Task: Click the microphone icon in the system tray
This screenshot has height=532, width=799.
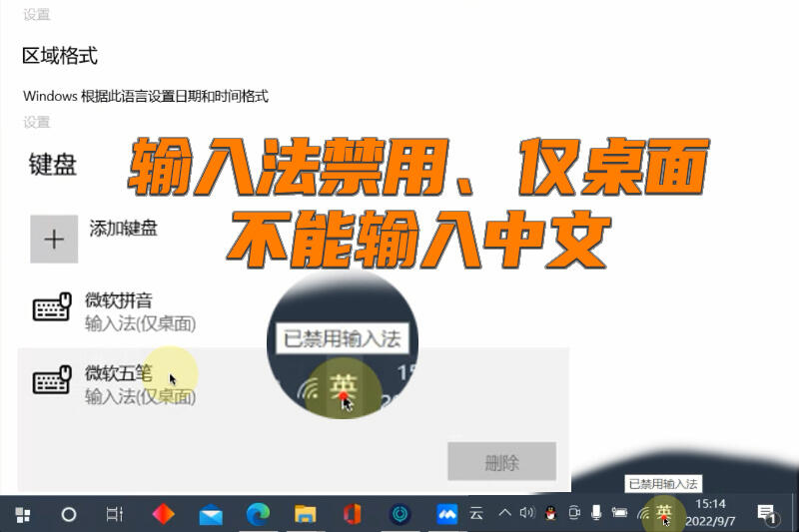Action: tap(596, 512)
